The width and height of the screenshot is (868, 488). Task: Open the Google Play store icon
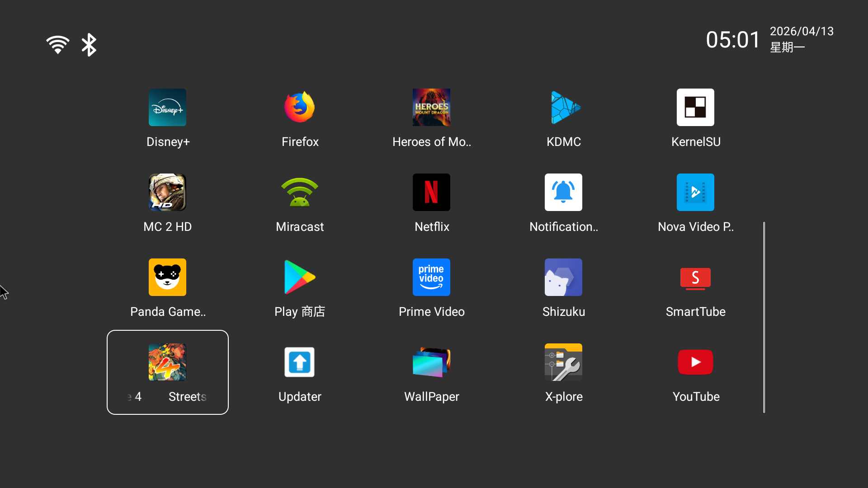point(299,277)
